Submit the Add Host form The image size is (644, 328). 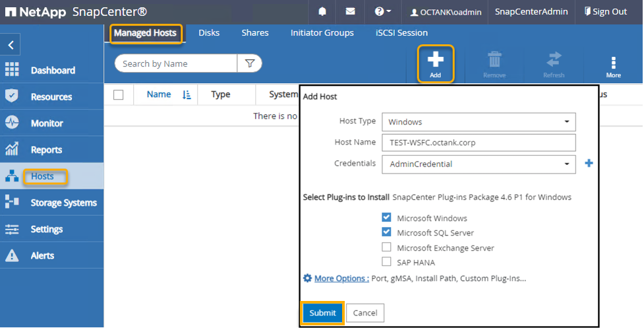322,313
